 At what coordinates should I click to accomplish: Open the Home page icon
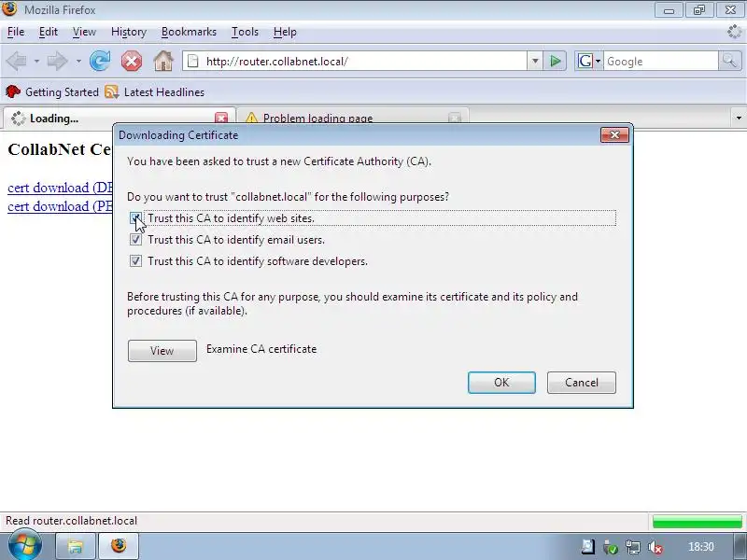(x=163, y=61)
